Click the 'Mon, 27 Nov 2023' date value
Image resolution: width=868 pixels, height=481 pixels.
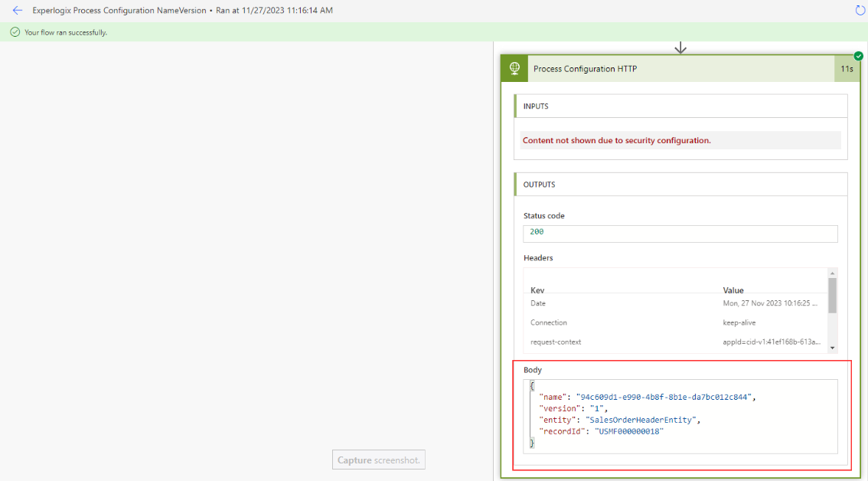[770, 303]
